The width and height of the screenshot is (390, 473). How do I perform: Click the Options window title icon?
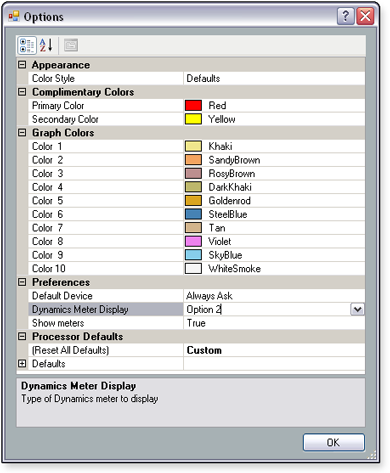click(14, 16)
